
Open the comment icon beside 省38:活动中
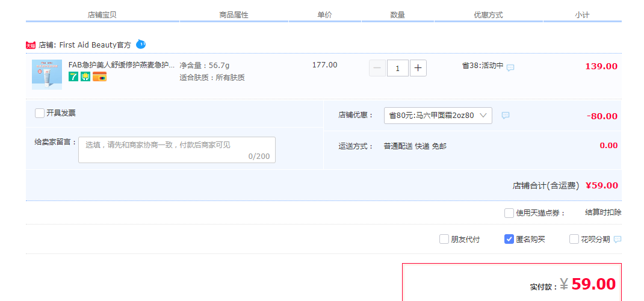[510, 68]
